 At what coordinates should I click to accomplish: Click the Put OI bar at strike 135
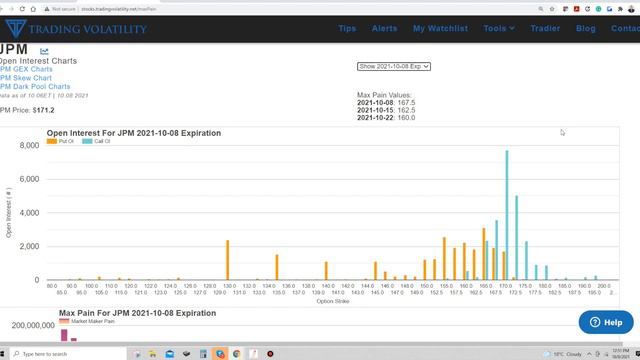click(277, 267)
